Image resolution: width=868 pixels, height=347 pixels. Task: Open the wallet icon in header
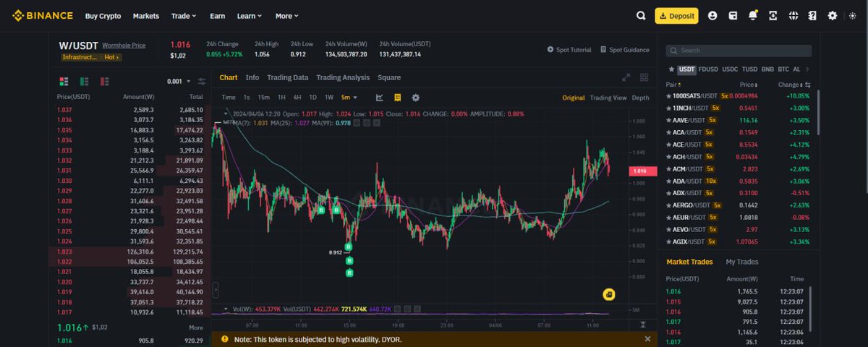click(x=733, y=15)
